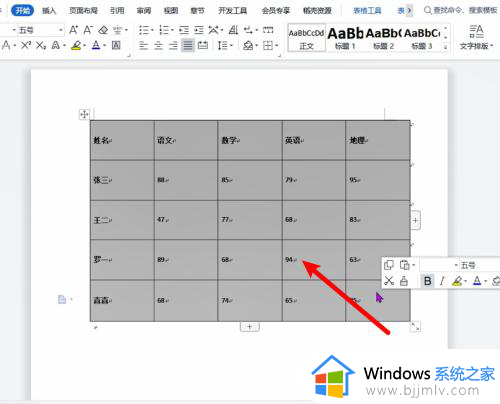Toggle Italic in the mini toolbar
Viewport: 500px width, 404px height.
(x=442, y=281)
